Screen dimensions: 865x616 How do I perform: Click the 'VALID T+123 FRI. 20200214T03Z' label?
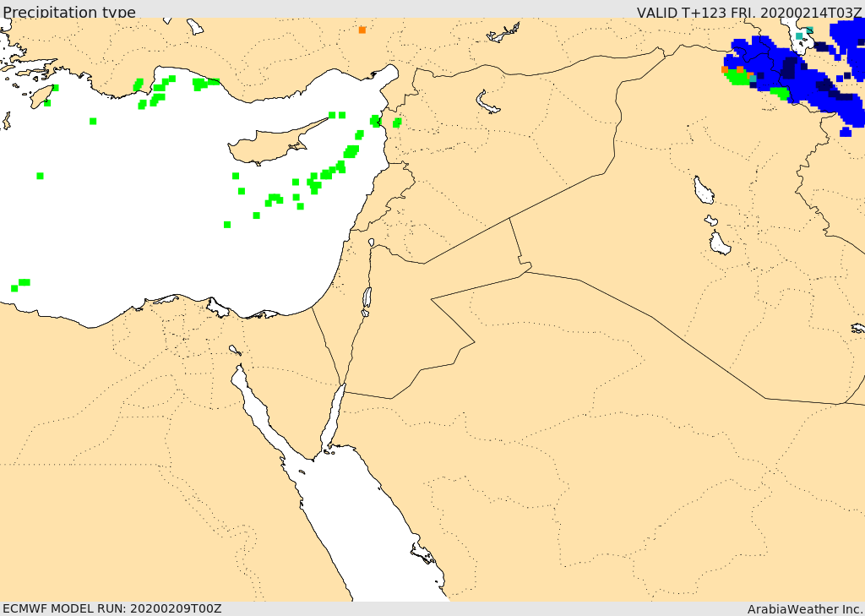coord(748,12)
